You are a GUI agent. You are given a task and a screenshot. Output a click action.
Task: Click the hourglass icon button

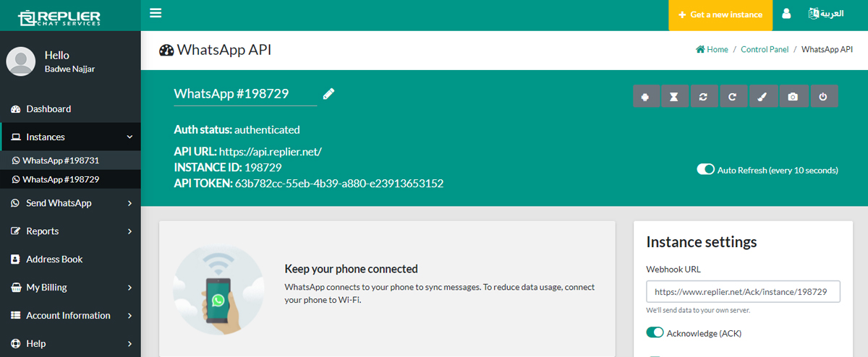coord(674,96)
